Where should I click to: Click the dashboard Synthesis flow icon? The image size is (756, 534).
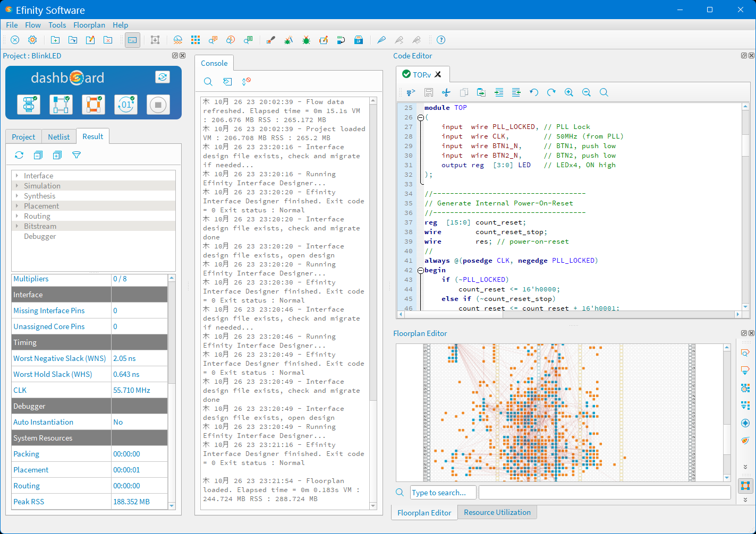point(29,105)
